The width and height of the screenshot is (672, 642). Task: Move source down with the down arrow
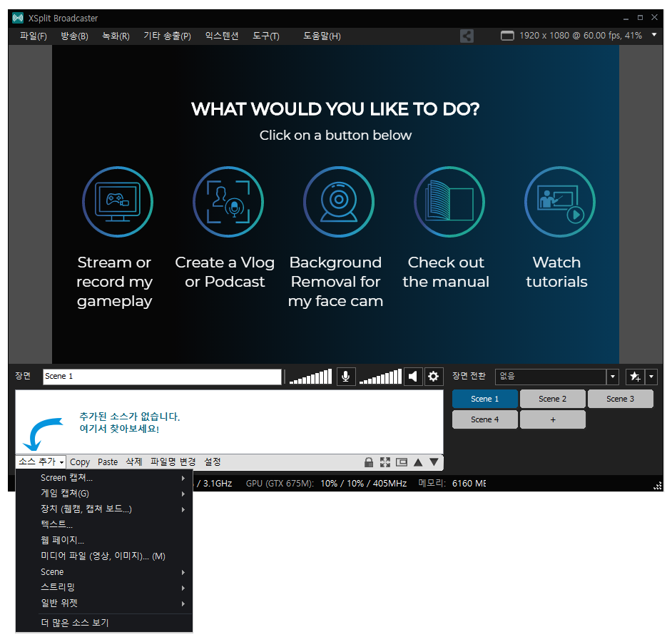pos(434,462)
